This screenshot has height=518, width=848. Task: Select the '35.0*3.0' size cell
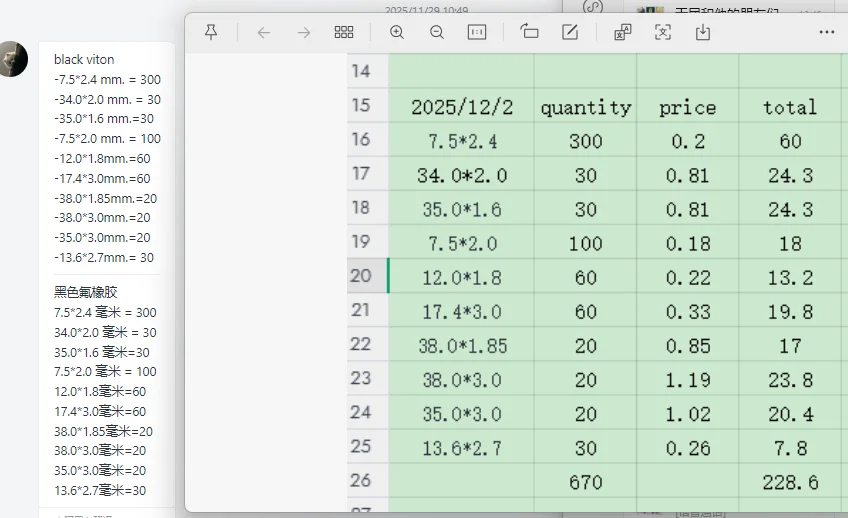coord(461,413)
